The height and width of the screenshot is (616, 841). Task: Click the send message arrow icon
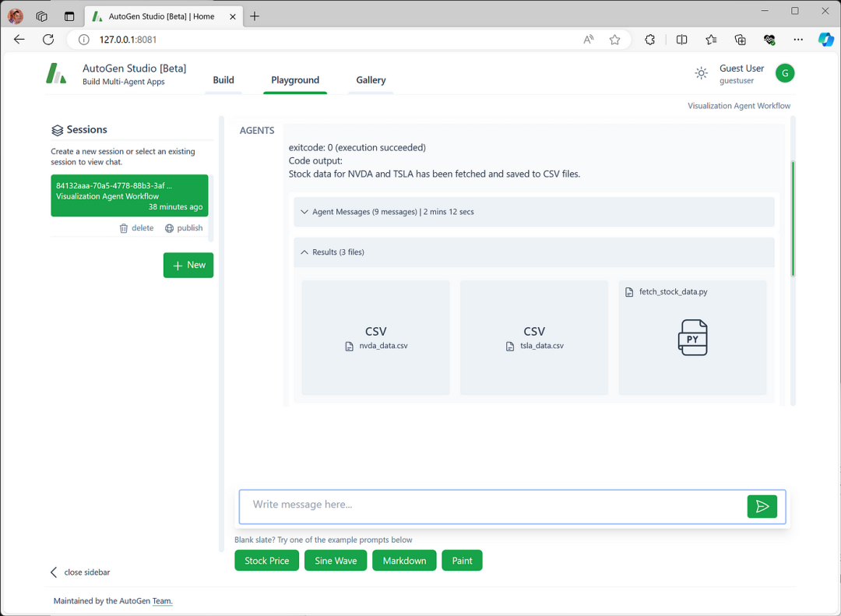pyautogui.click(x=762, y=506)
